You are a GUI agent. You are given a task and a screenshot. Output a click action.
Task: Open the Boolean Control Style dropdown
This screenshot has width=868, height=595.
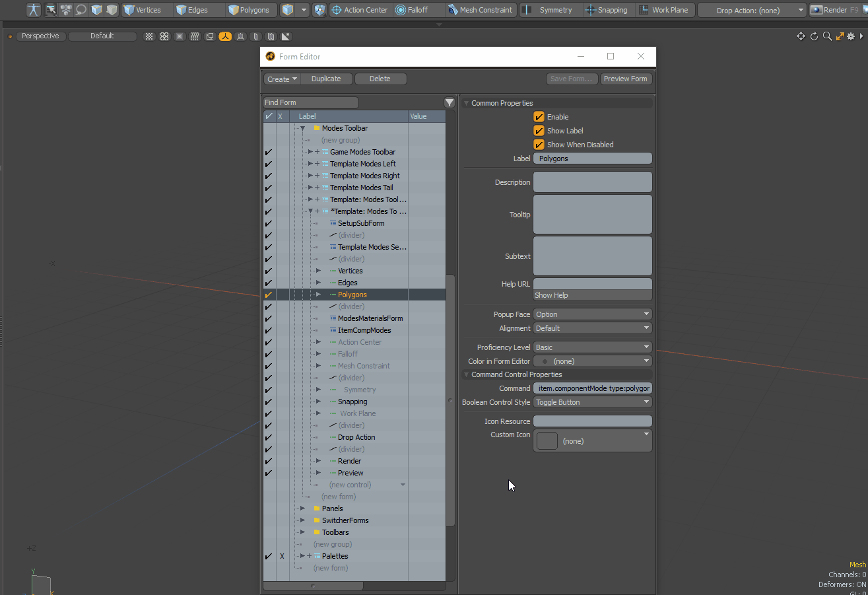tap(592, 402)
